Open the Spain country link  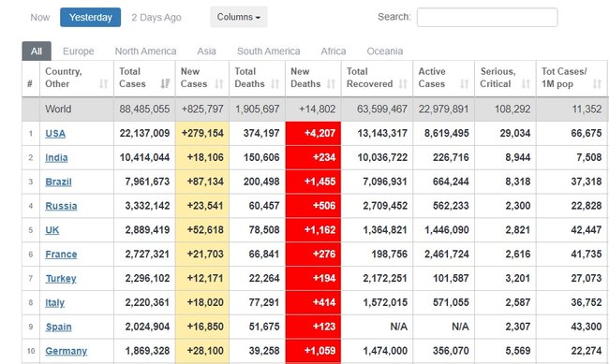point(58,327)
